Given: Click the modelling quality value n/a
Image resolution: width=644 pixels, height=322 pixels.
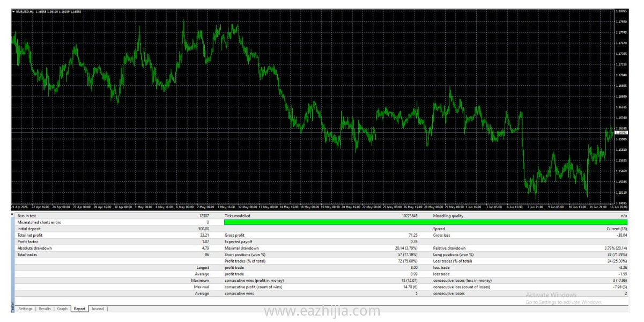Looking at the screenshot, I should pyautogui.click(x=624, y=216).
